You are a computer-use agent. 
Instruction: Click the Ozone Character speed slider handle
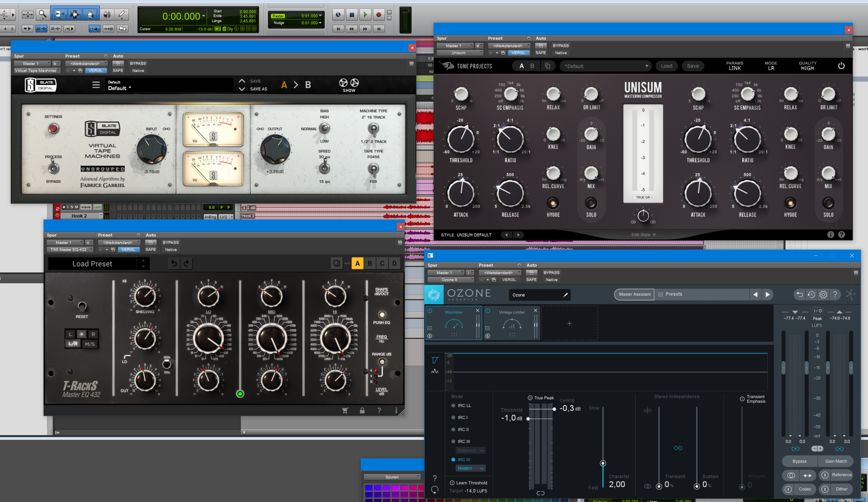pos(603,463)
